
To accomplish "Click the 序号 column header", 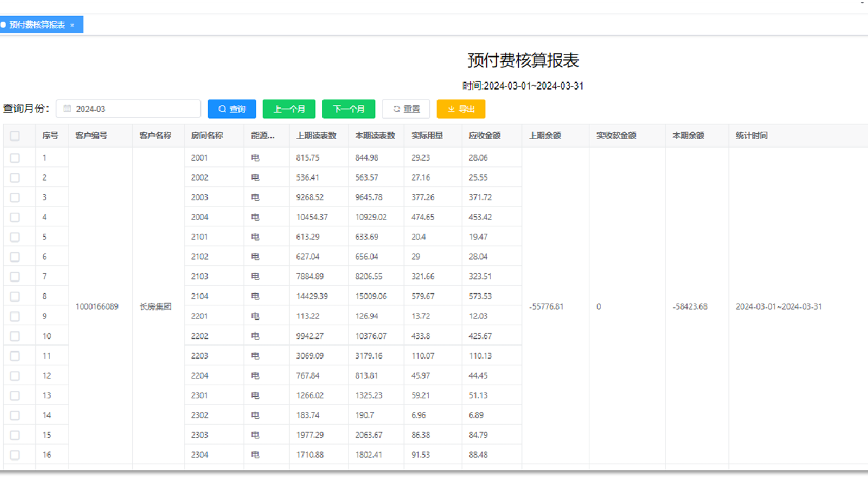I will pos(51,136).
